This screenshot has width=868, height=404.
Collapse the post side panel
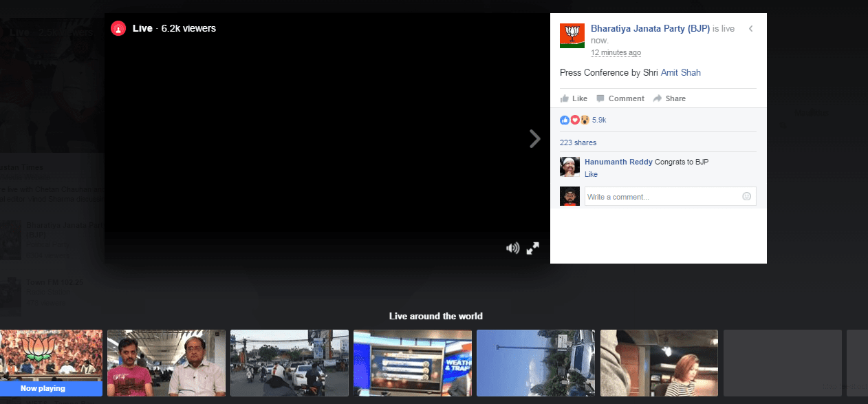click(x=750, y=28)
